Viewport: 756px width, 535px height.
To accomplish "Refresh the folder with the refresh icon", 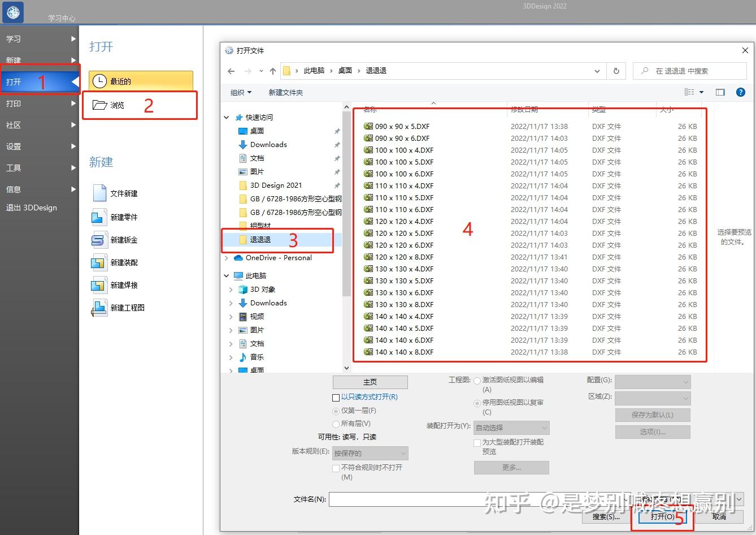I will click(616, 71).
